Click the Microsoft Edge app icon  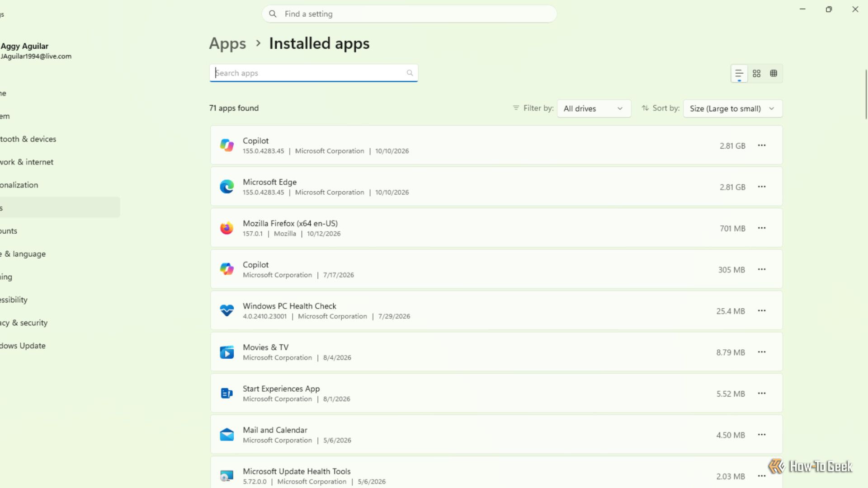coord(226,187)
